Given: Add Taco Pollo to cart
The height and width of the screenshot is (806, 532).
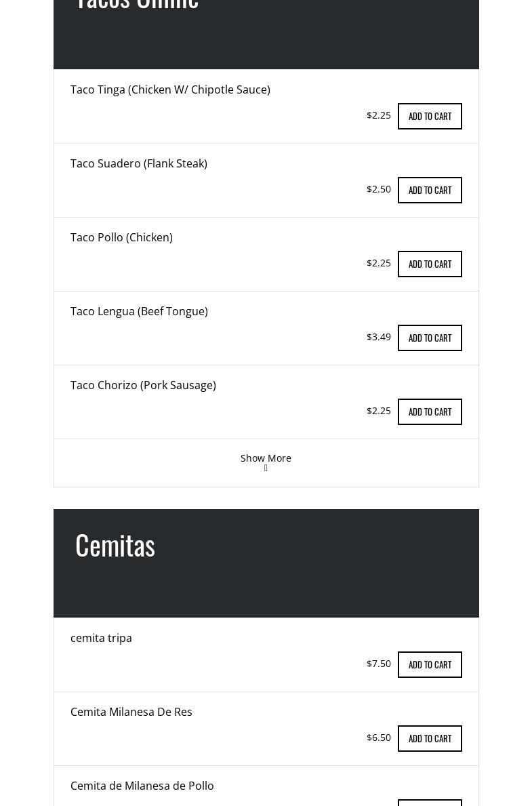Looking at the screenshot, I should pyautogui.click(x=430, y=264).
